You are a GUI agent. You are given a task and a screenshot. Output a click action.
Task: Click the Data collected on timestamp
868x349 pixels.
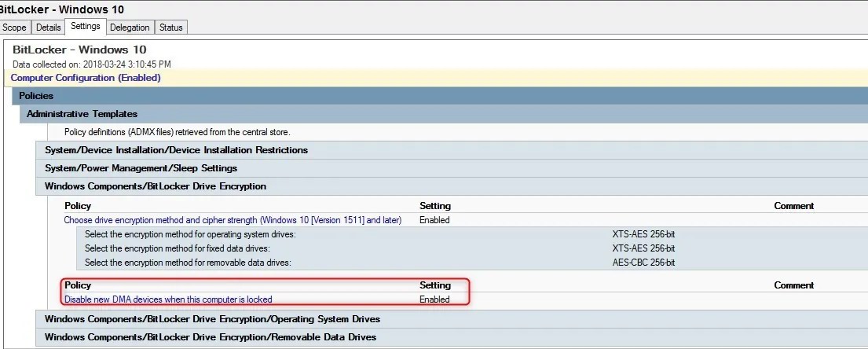pyautogui.click(x=91, y=64)
